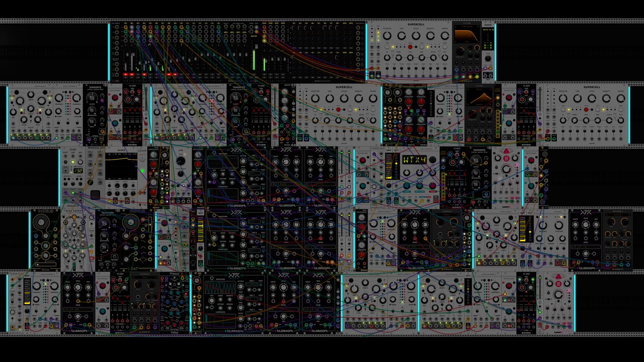This screenshot has height=362, width=644.
Task: Click the SPACE knob on top-rack Supercell
Action: coord(434,57)
